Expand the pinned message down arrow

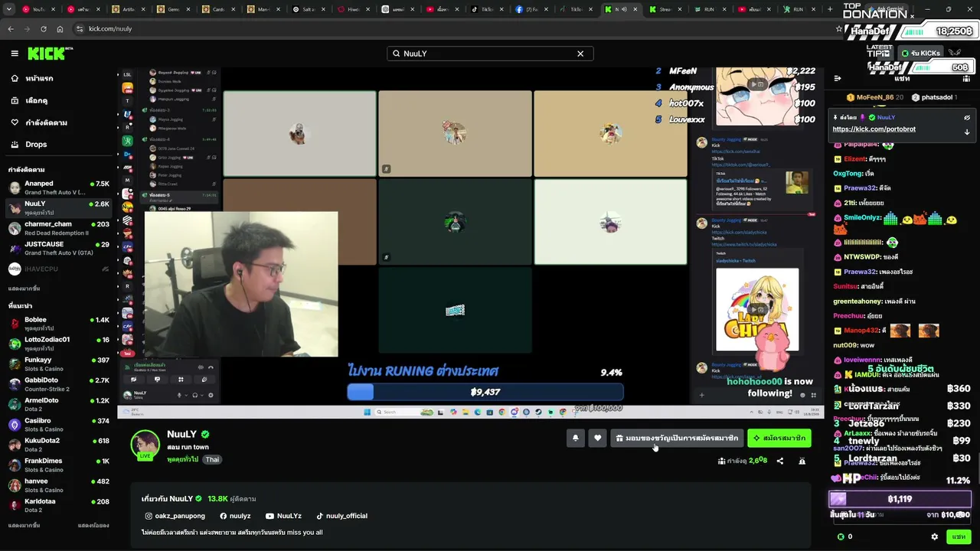point(967,132)
